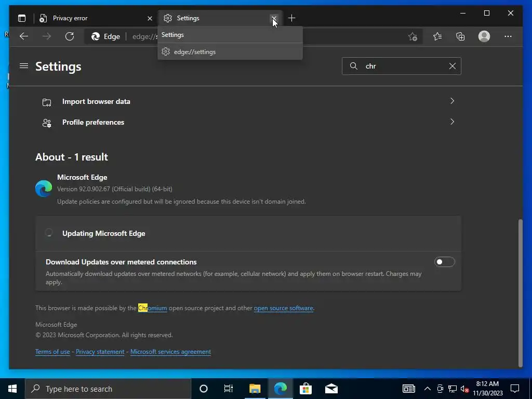Refresh the current page
532x399 pixels.
click(70, 36)
